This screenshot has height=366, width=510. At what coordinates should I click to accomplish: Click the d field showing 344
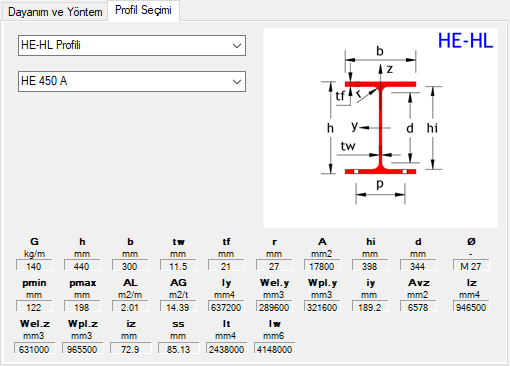click(418, 266)
